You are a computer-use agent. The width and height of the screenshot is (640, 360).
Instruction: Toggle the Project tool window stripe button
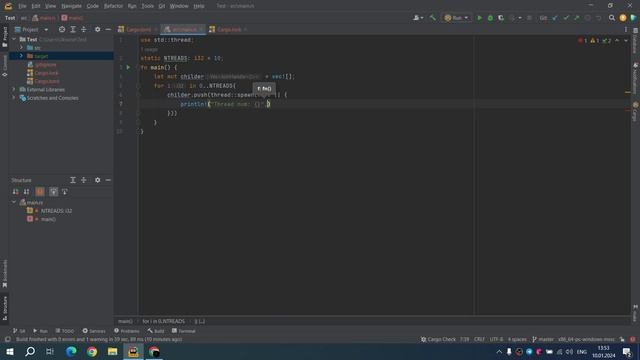pyautogui.click(x=4, y=37)
